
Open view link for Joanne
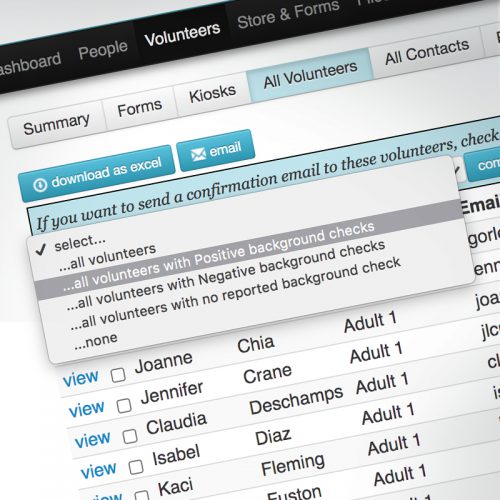[81, 378]
